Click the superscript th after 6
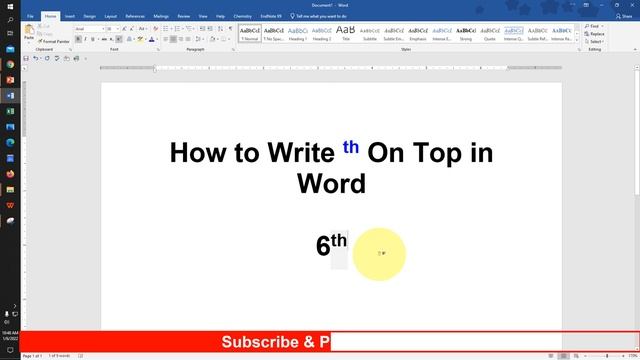Image resolution: width=640 pixels, height=360 pixels. pos(339,240)
